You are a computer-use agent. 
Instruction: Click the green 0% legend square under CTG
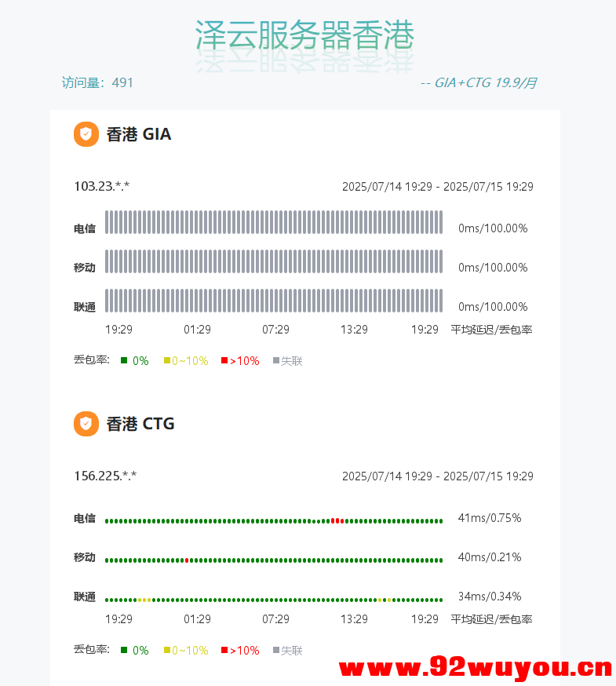click(x=124, y=651)
